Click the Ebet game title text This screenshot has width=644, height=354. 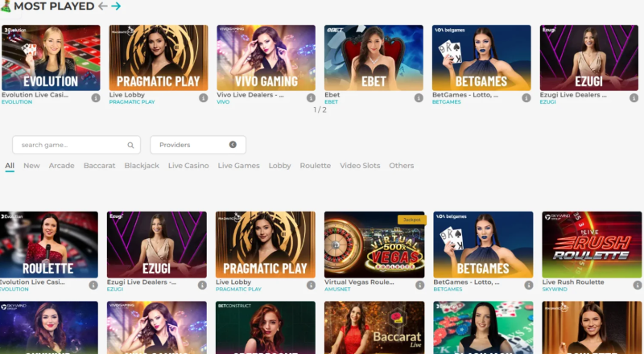332,95
